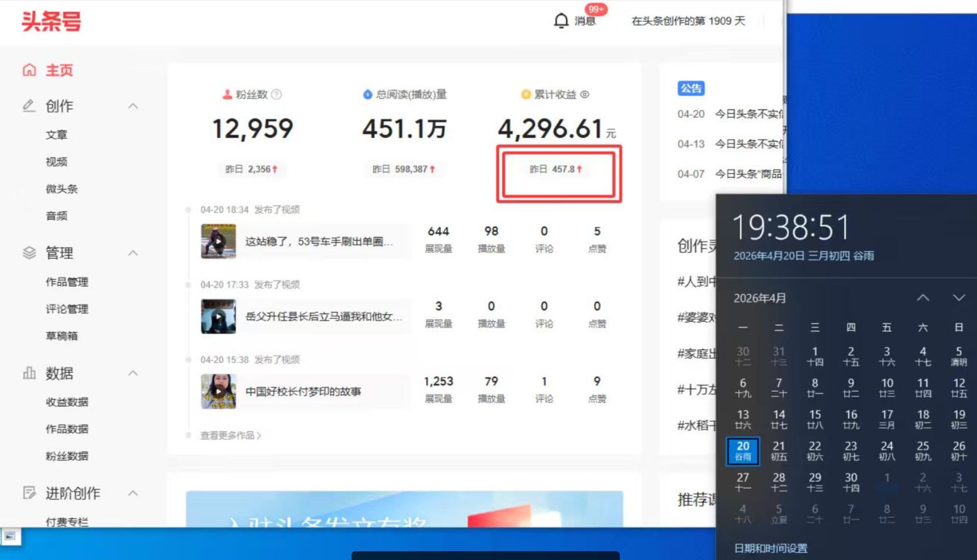Screen dimensions: 977x560
Task: Click thumbnail of 岳父升任县长 video
Action: tap(219, 316)
